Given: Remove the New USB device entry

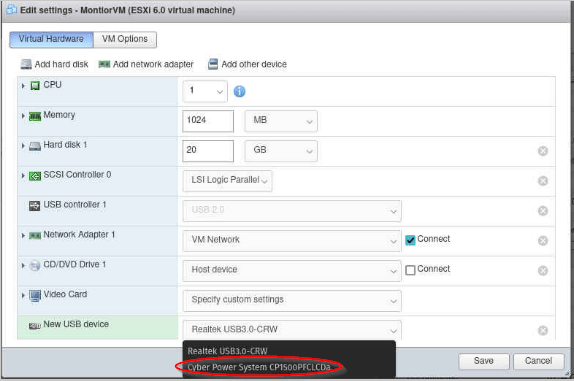Looking at the screenshot, I should coord(543,330).
